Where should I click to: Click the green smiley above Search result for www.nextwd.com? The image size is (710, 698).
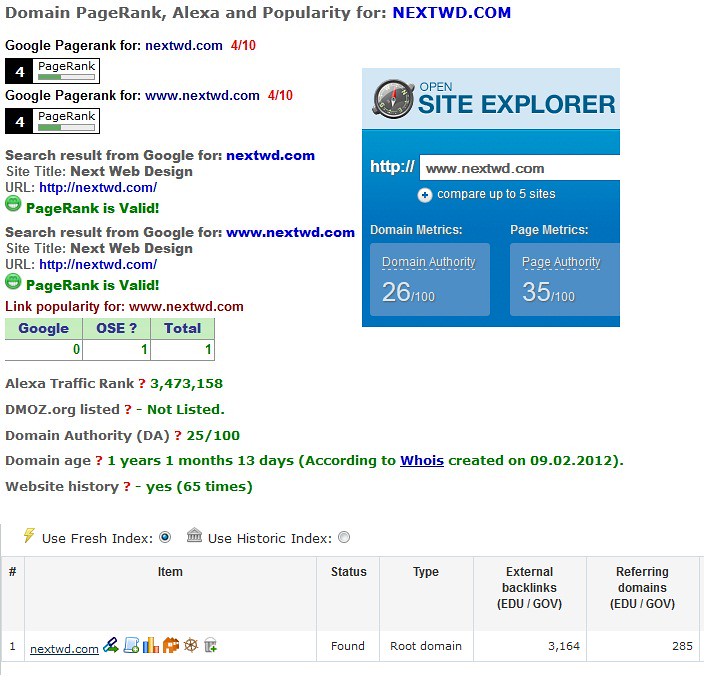tap(13, 204)
